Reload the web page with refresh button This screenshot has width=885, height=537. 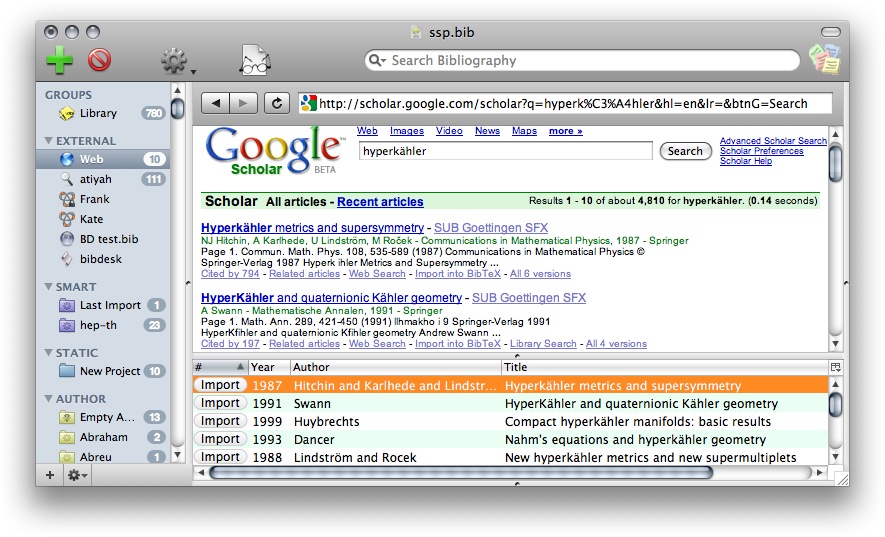pyautogui.click(x=277, y=103)
